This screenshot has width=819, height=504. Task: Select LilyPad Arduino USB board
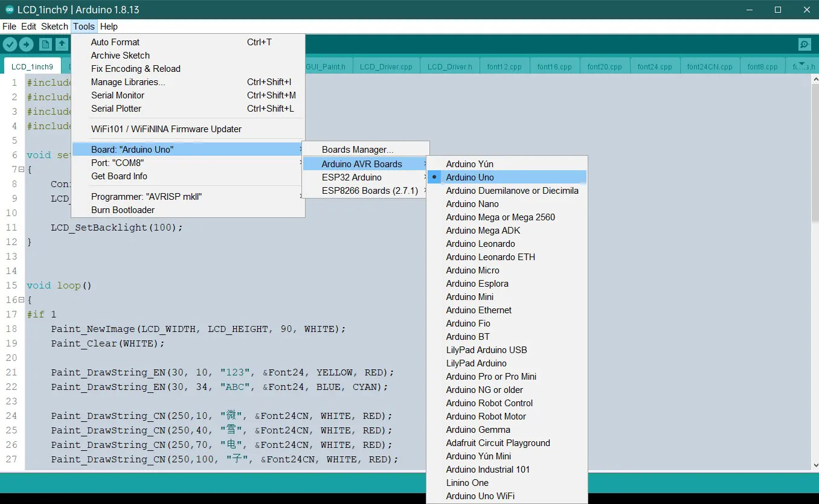507,350
